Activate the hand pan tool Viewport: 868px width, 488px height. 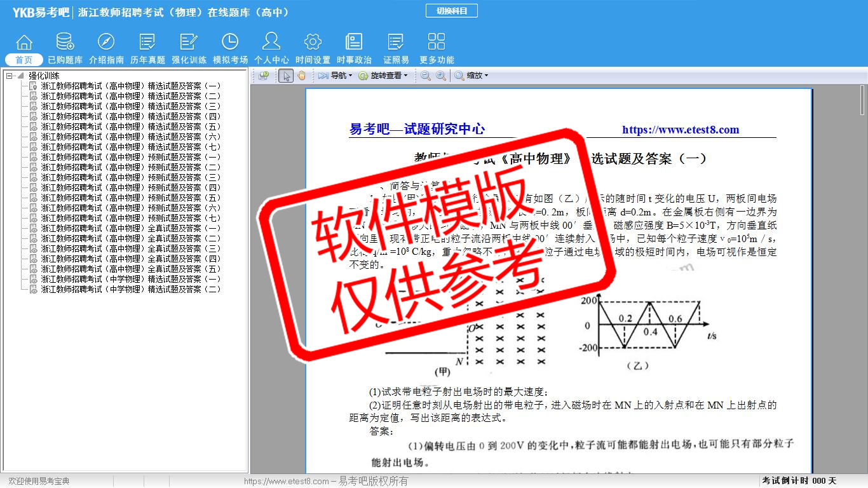(x=301, y=76)
